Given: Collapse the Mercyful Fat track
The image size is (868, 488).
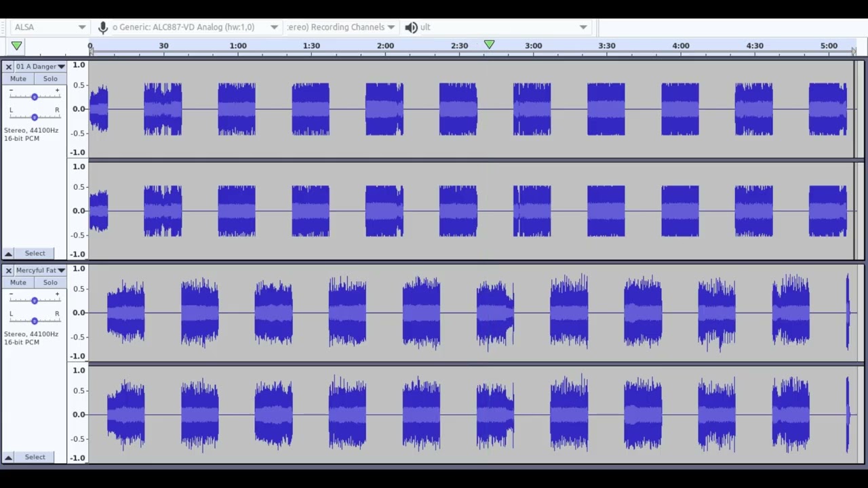Looking at the screenshot, I should point(8,457).
